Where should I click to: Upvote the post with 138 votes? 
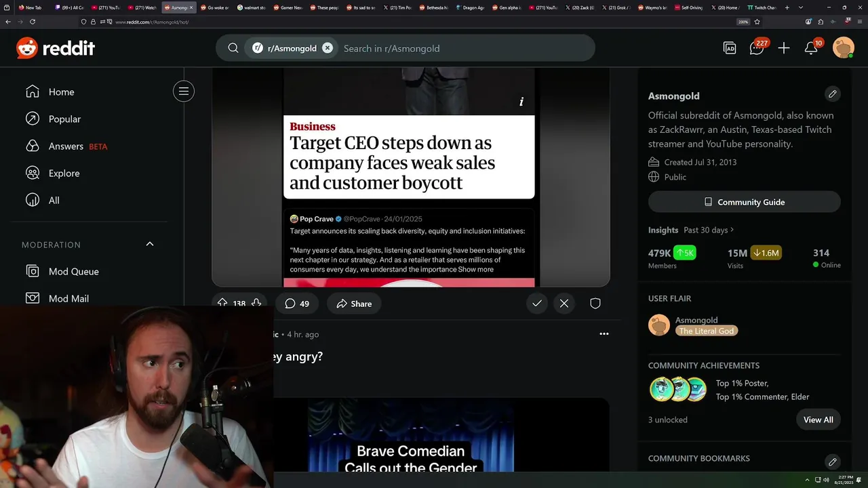point(222,303)
